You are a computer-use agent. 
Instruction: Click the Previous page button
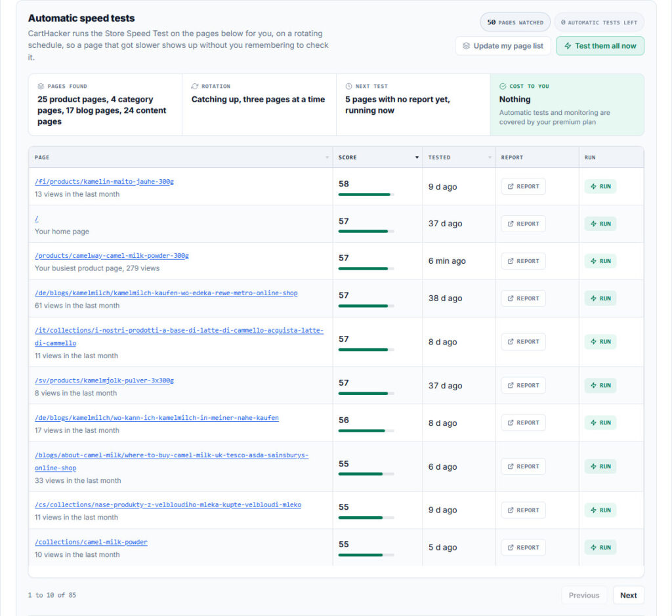583,595
